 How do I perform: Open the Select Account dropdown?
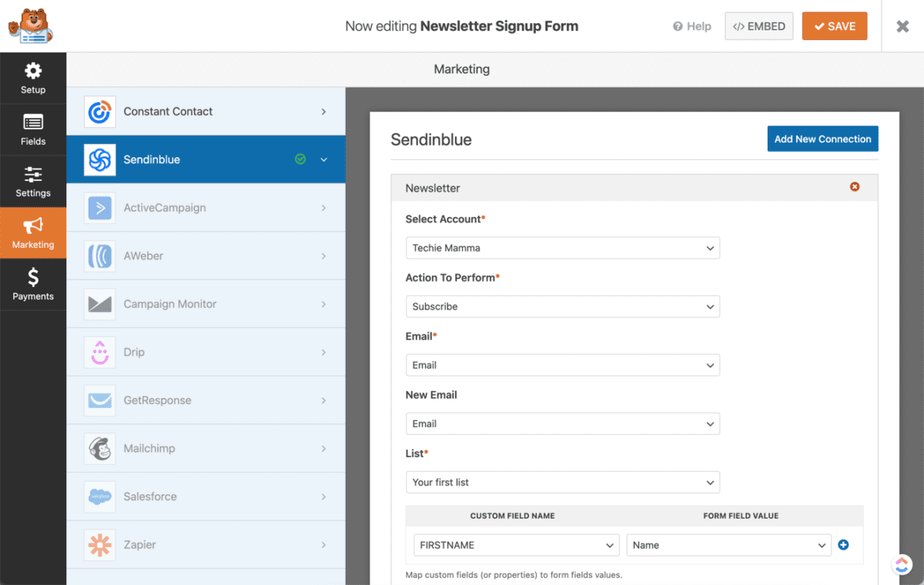(x=563, y=248)
